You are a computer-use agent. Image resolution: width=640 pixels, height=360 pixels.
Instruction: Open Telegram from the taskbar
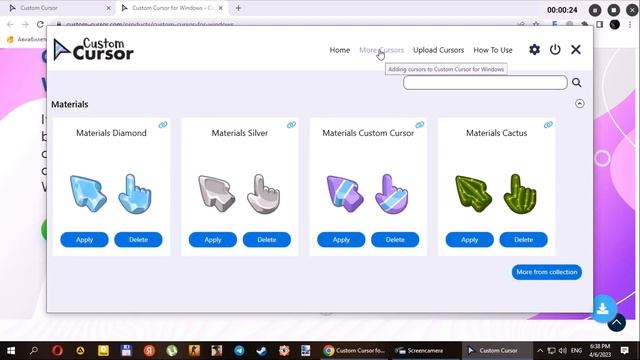click(x=240, y=351)
